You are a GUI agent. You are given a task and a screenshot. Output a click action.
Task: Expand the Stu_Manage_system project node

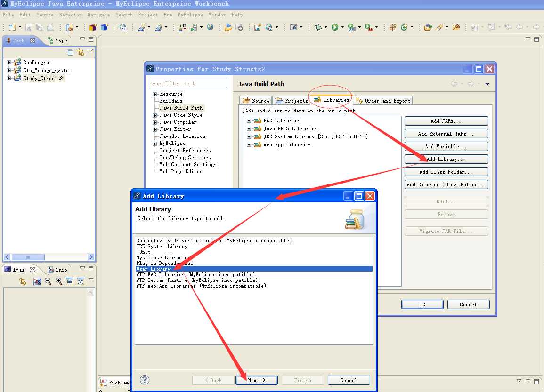coord(8,71)
